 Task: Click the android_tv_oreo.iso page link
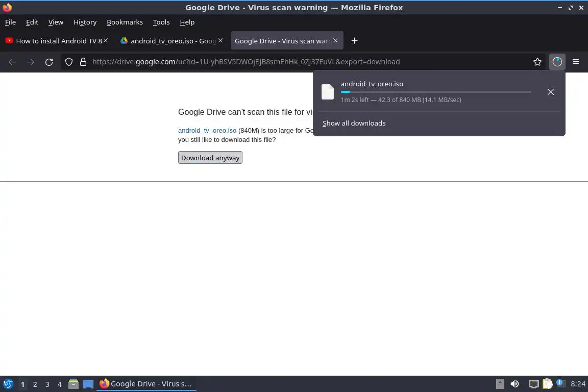pyautogui.click(x=207, y=131)
